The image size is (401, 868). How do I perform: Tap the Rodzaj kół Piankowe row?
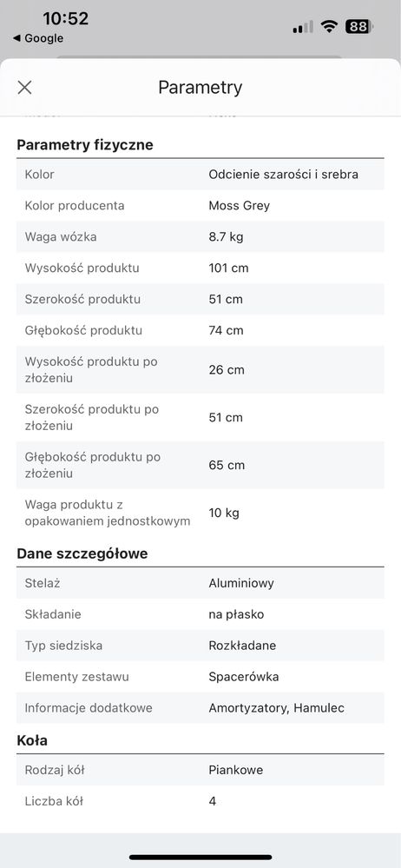click(200, 770)
